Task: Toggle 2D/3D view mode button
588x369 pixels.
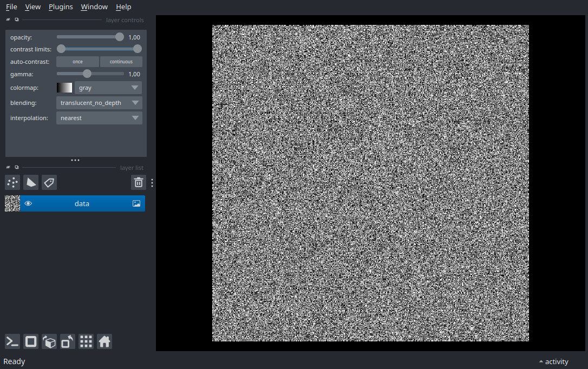Action: [31, 341]
